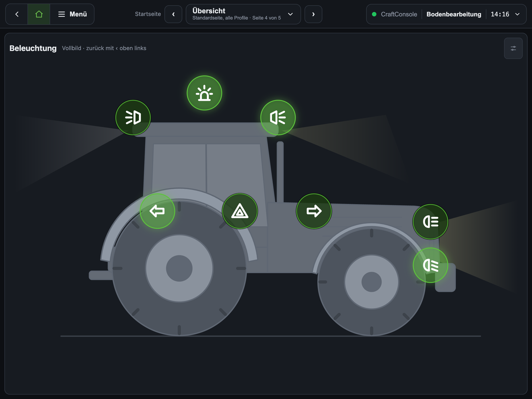532x399 pixels.
Task: Expand the Übersicht page dropdown
Action: click(x=243, y=14)
